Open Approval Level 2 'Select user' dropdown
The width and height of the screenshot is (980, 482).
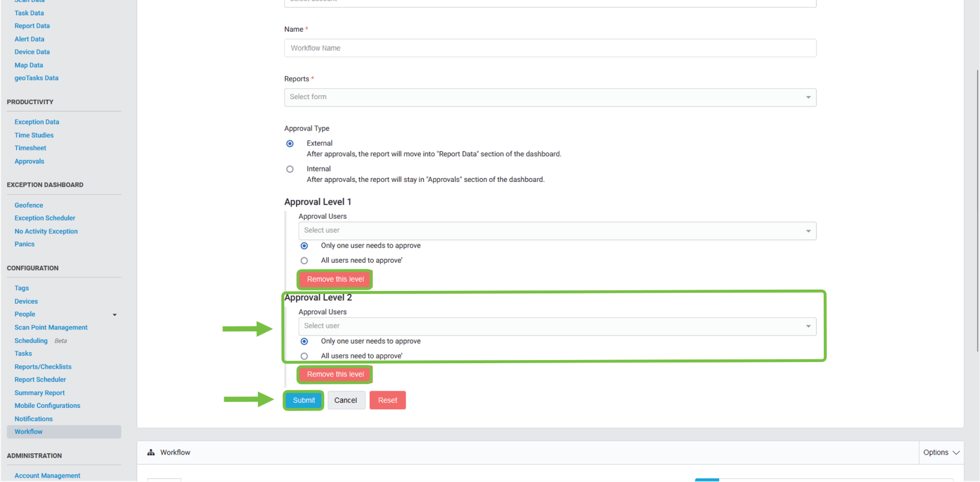557,326
